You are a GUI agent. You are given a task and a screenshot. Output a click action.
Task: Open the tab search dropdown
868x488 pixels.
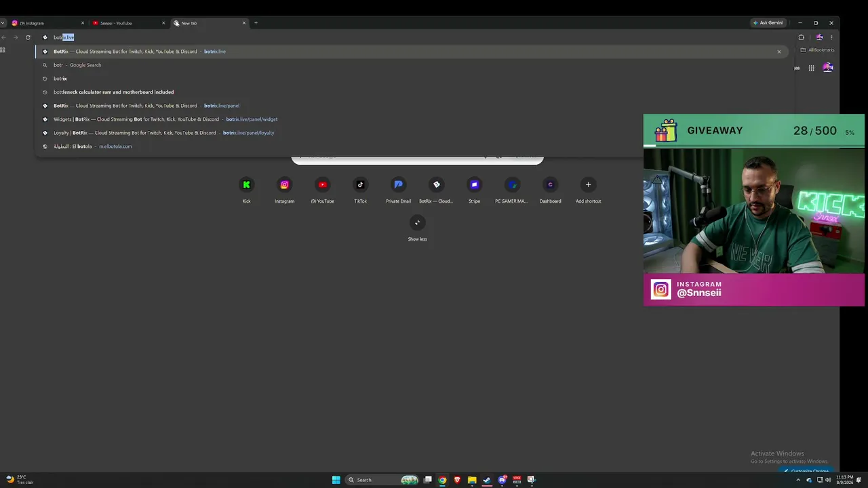3,23
